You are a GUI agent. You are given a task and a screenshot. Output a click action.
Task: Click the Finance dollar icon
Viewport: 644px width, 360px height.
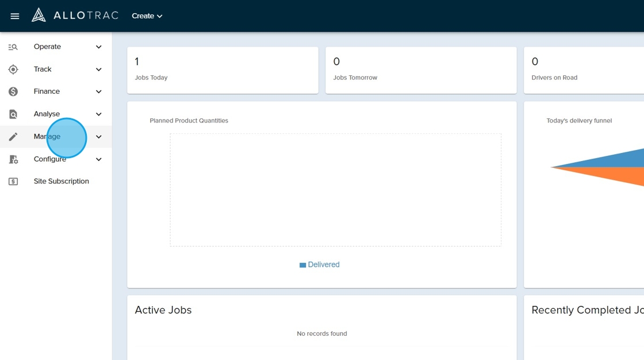coord(13,92)
